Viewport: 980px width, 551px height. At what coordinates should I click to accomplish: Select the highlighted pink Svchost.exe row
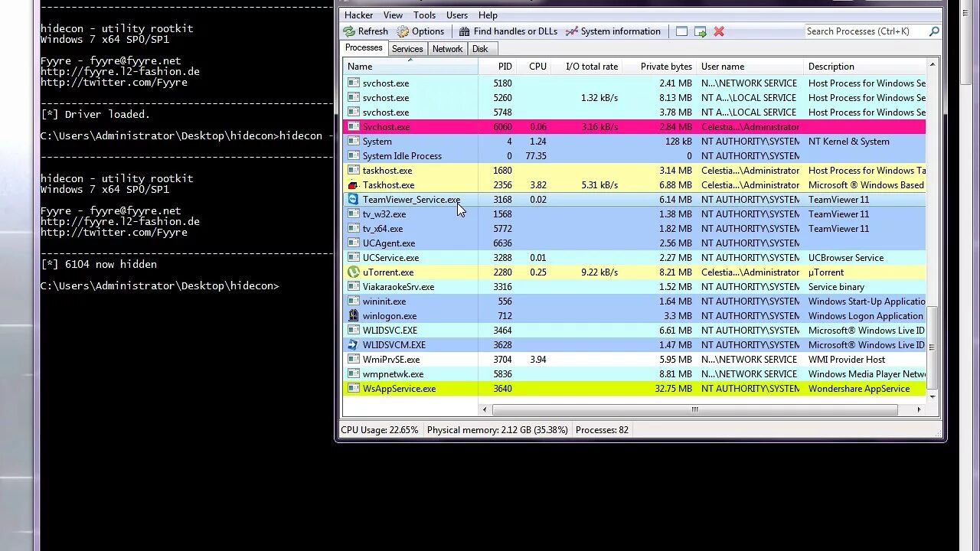pos(634,127)
